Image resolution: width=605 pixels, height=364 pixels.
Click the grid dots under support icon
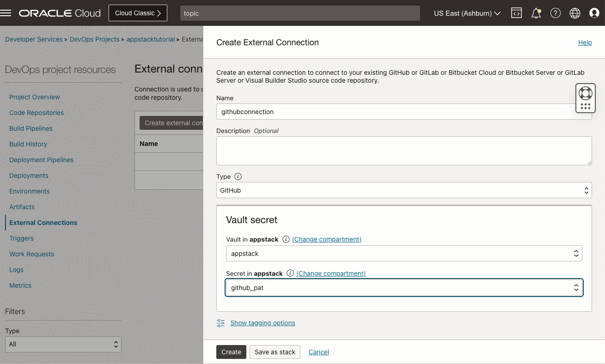[586, 106]
